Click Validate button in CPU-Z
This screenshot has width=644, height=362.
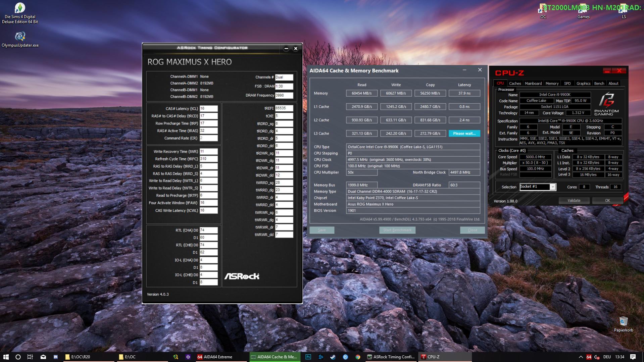click(574, 201)
